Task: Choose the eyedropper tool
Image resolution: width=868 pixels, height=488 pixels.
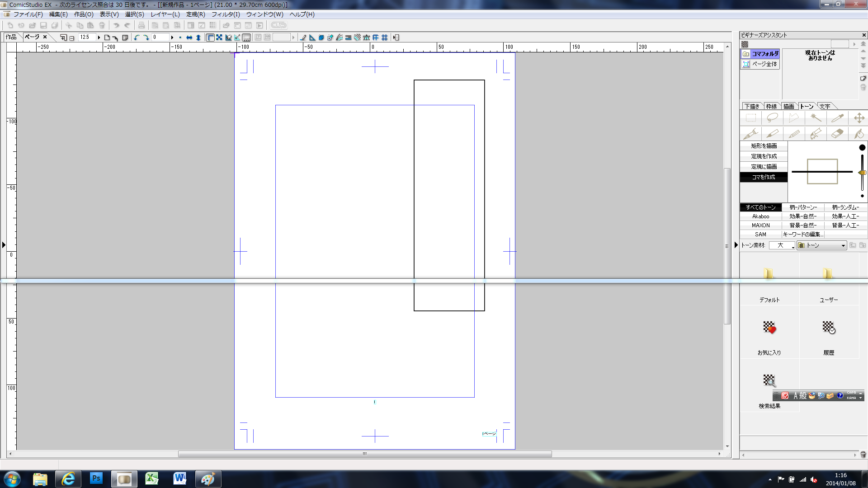Action: (837, 118)
